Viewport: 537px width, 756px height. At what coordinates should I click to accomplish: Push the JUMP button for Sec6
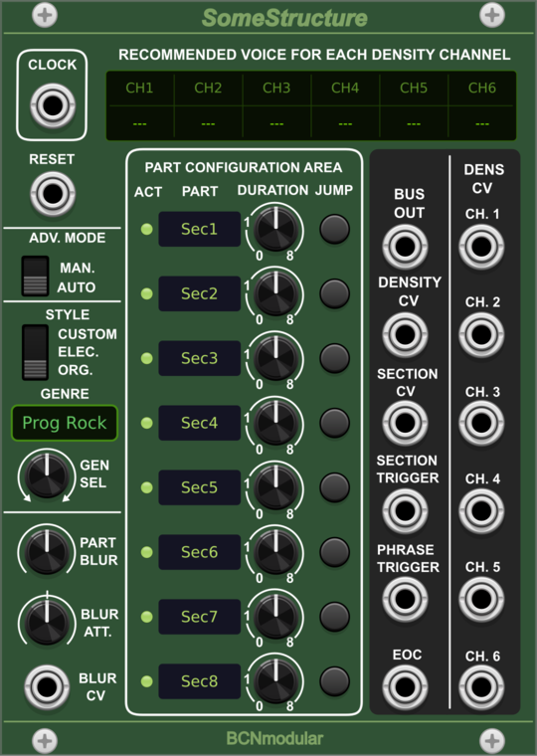[x=334, y=552]
